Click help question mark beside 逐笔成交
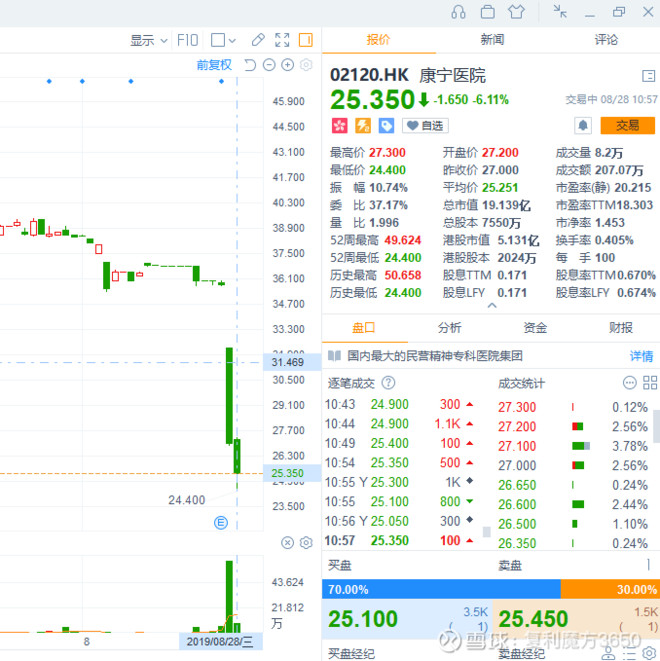Image resolution: width=660 pixels, height=661 pixels. [x=388, y=383]
